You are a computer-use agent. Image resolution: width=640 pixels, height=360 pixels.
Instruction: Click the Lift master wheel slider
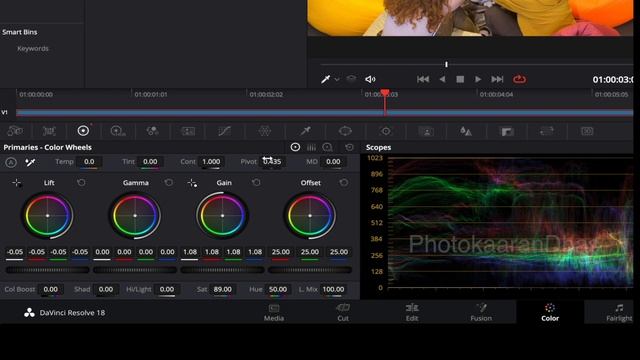(x=47, y=270)
